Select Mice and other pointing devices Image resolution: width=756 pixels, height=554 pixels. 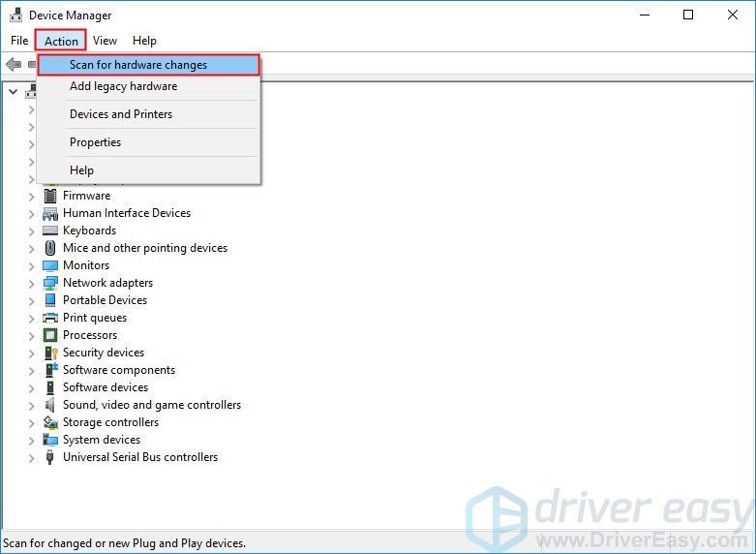[145, 248]
